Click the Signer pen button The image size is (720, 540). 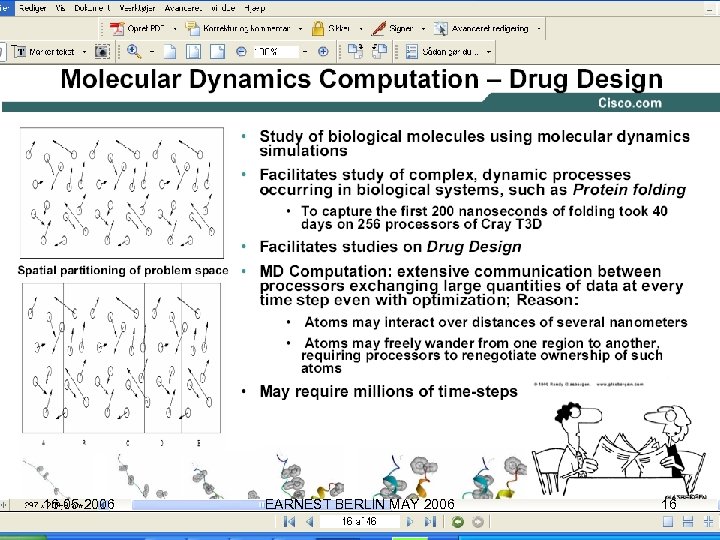[392, 28]
